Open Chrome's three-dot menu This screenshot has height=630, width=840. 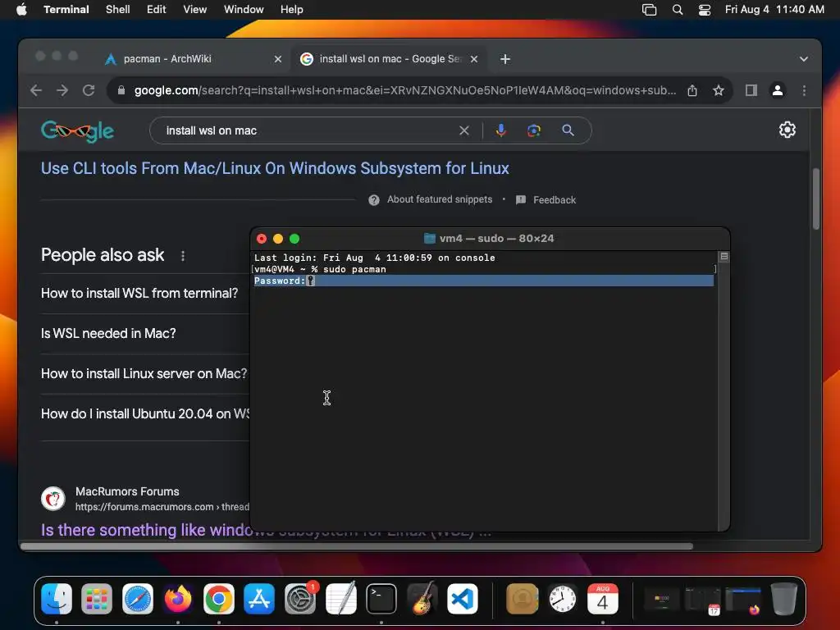click(x=804, y=90)
